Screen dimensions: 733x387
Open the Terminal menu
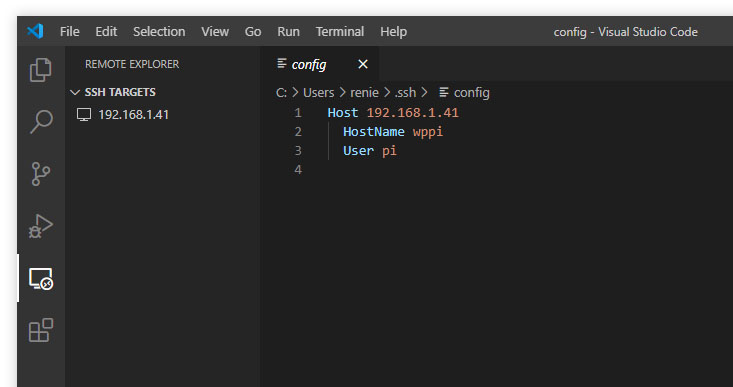(340, 31)
